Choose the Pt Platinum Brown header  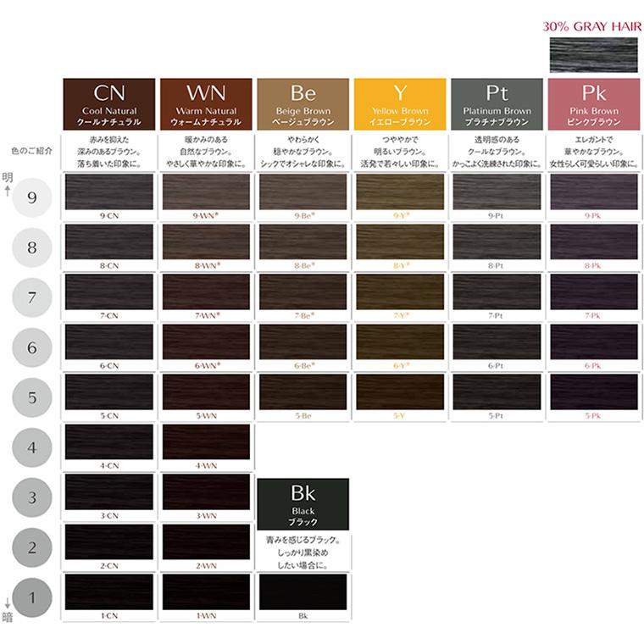pos(497,103)
